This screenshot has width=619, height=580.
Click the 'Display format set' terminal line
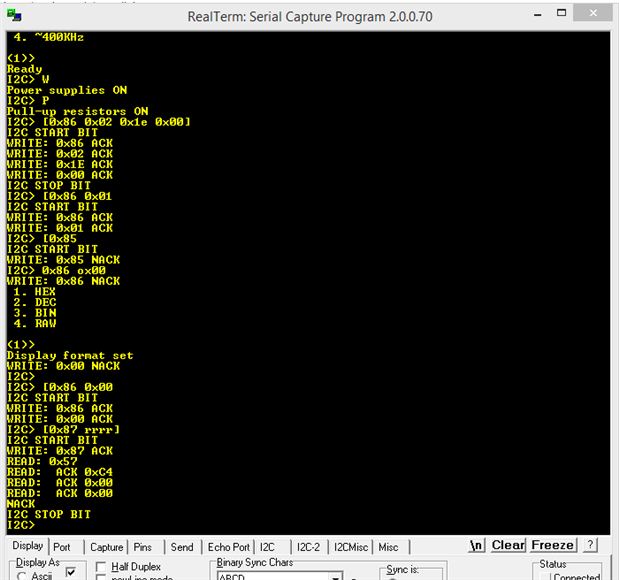click(70, 356)
